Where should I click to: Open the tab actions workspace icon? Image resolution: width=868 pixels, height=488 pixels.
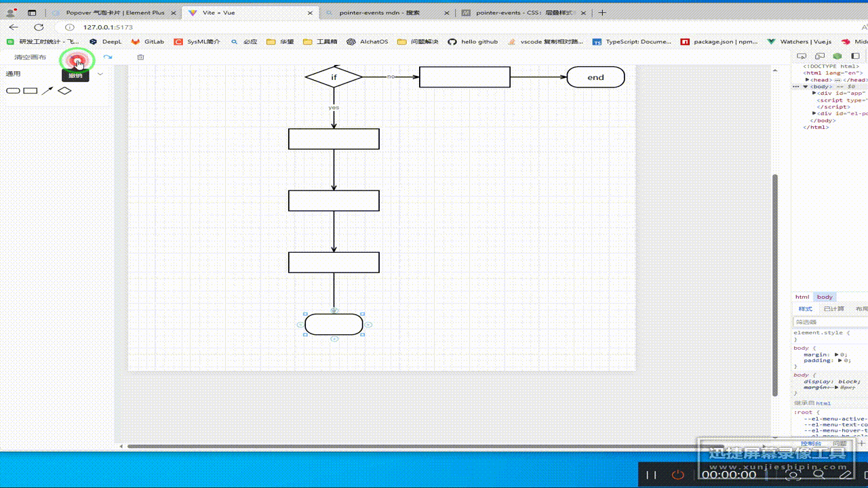pos(32,13)
